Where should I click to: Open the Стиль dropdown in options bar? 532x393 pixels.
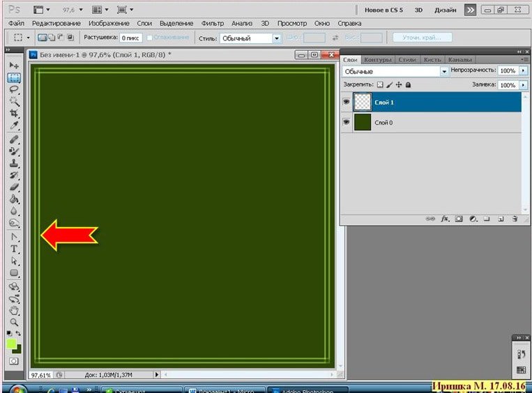coord(277,38)
